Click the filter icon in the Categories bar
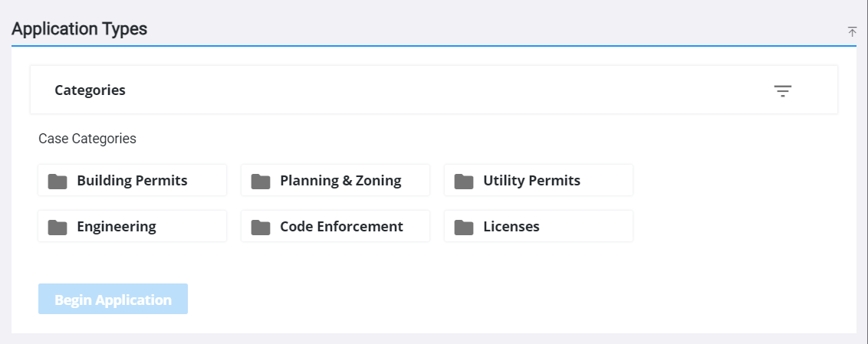Viewport: 868px width, 344px height. [x=782, y=90]
